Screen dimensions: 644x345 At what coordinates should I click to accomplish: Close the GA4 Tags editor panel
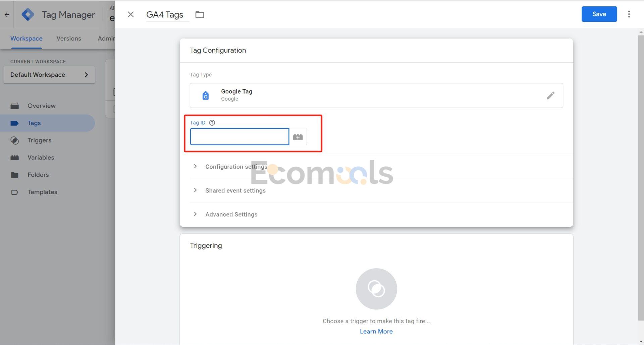[x=131, y=14]
